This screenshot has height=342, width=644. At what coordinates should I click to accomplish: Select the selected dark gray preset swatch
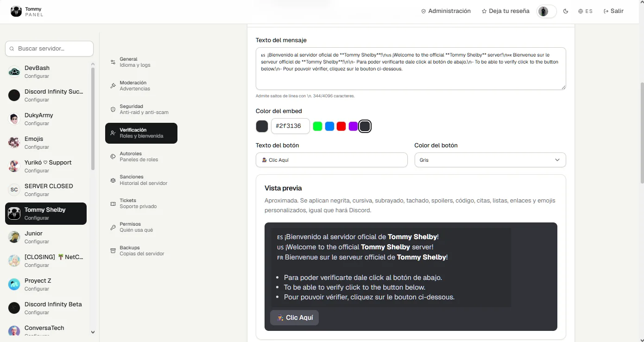(365, 126)
